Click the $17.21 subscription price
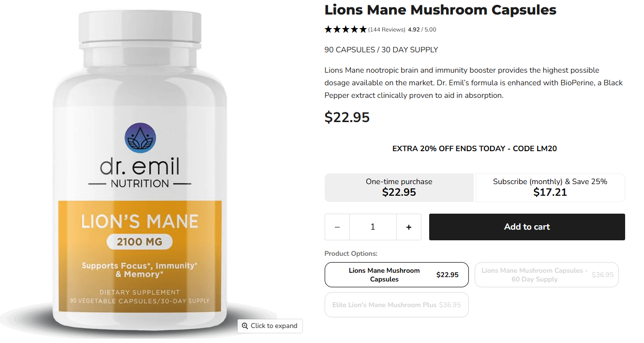 (x=550, y=192)
